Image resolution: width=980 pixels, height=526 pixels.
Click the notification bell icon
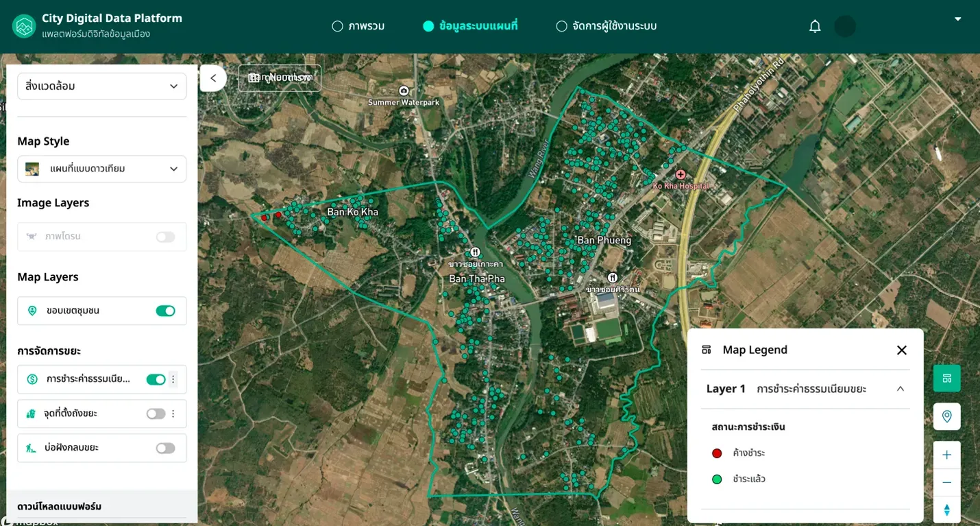pos(815,27)
